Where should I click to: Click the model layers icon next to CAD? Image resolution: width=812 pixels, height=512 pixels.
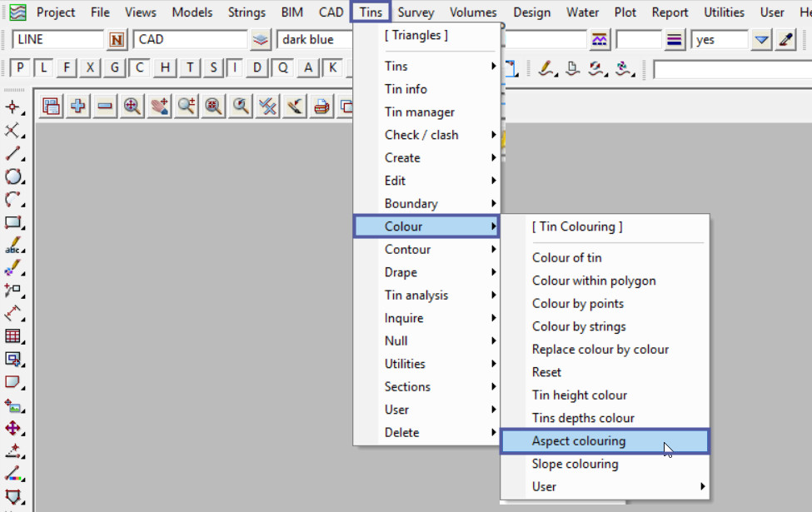click(262, 40)
